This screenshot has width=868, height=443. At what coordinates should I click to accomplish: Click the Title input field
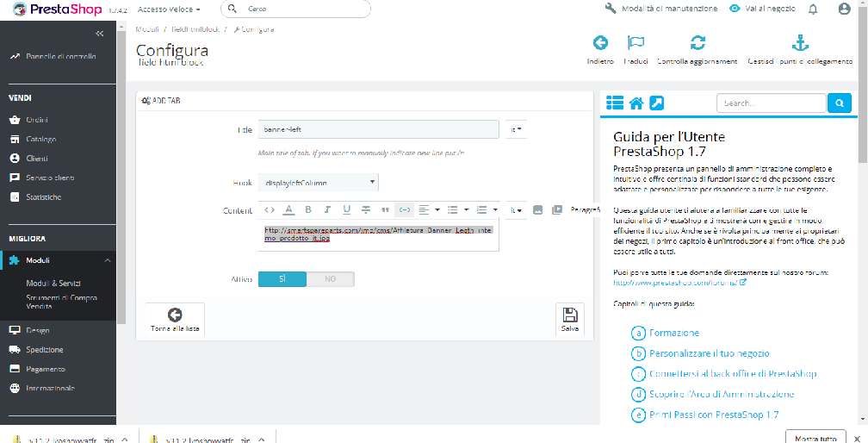(379, 129)
